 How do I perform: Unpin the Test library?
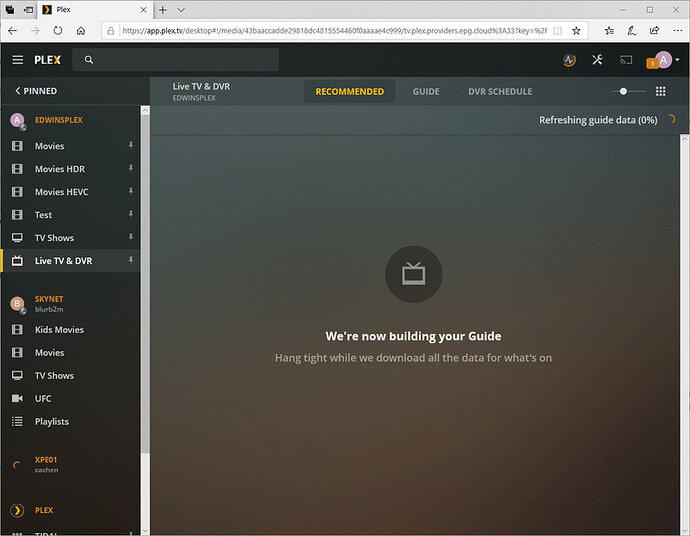click(x=131, y=214)
